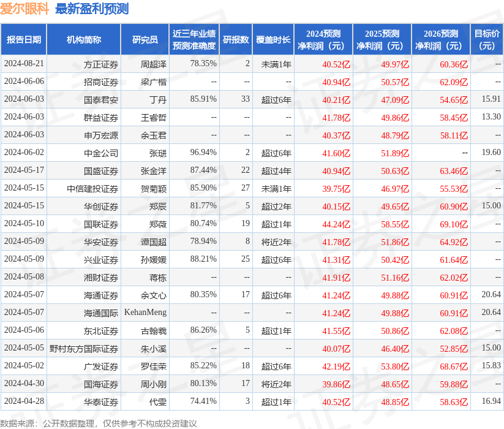Click researcher 王睿哲
Image resolution: width=504 pixels, height=429 pixels.
tap(154, 118)
